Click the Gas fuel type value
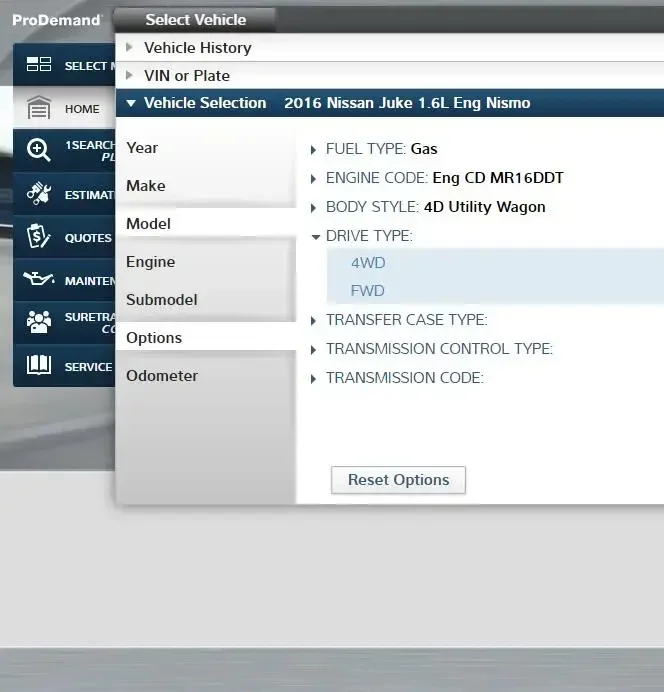Screen dimensions: 664x692 [x=424, y=149]
